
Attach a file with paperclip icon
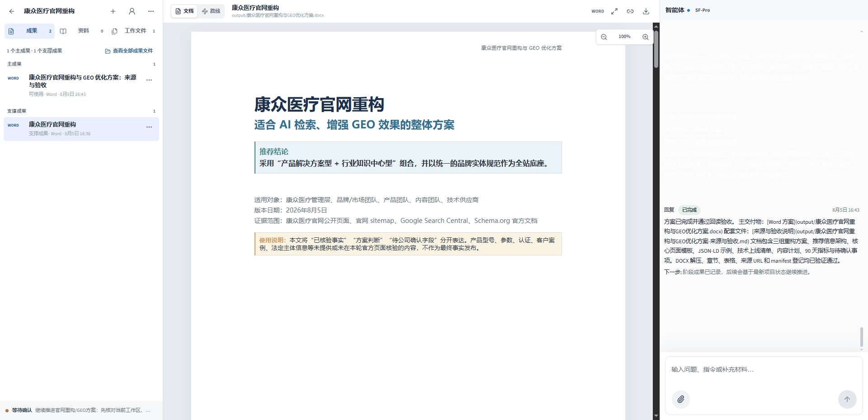pyautogui.click(x=681, y=399)
